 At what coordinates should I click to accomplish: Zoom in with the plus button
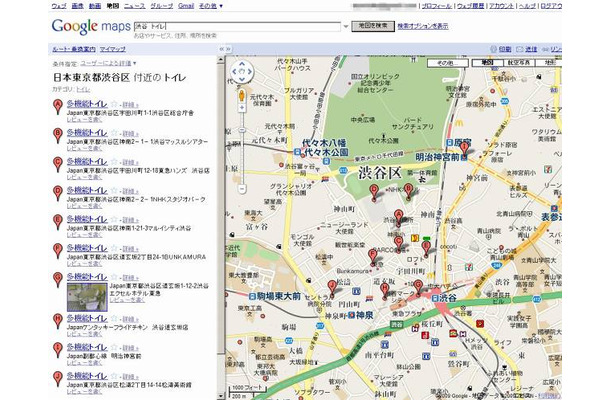[x=242, y=108]
